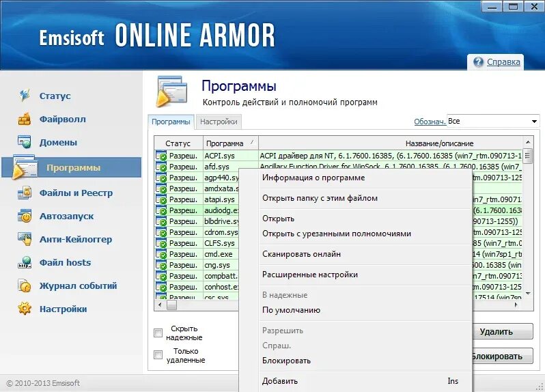Screen dimensions: 545x392
Task: Choose Сканировать онлайн menu entry
Action: pos(301,254)
